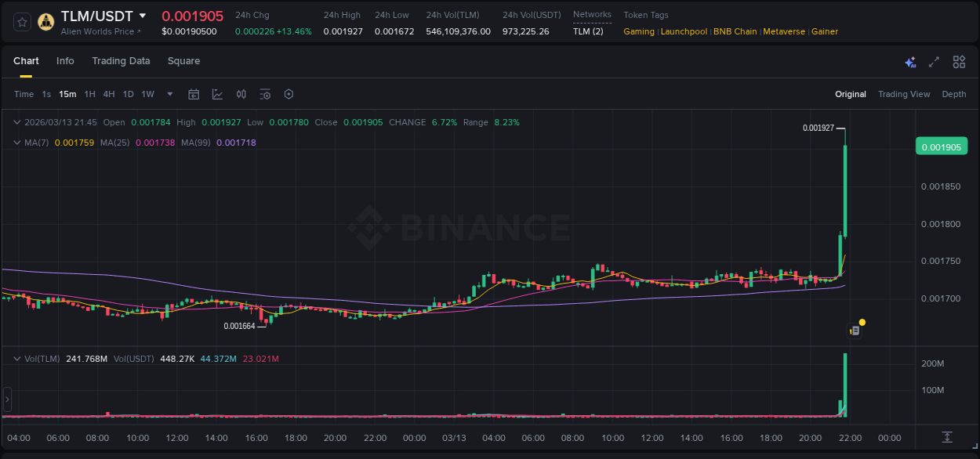Open the Depth chart view
This screenshot has height=459, width=980.
[x=954, y=93]
